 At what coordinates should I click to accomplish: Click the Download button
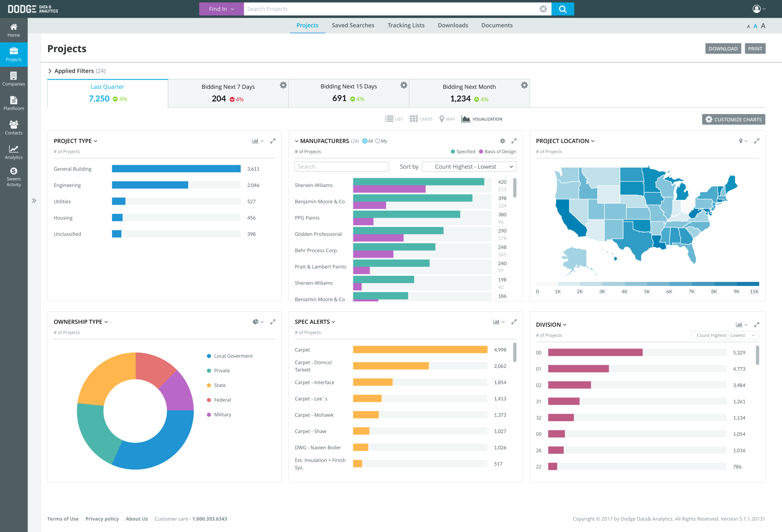click(723, 49)
